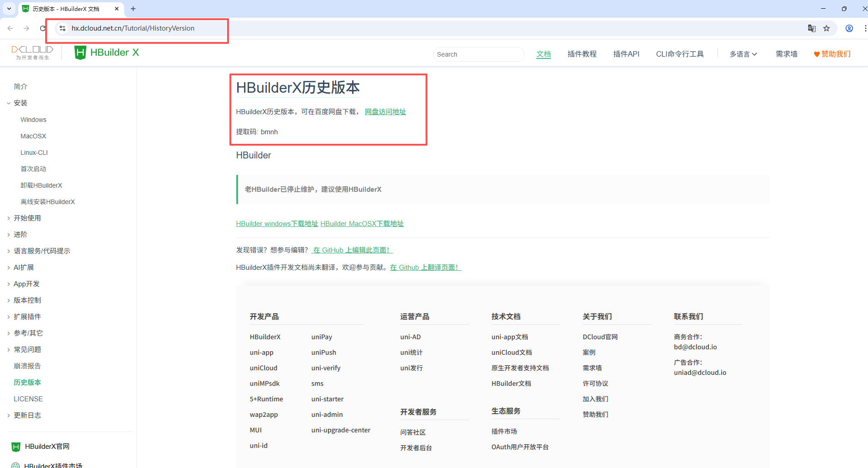
Task: Open the 简介 sidebar page
Action: pos(21,87)
